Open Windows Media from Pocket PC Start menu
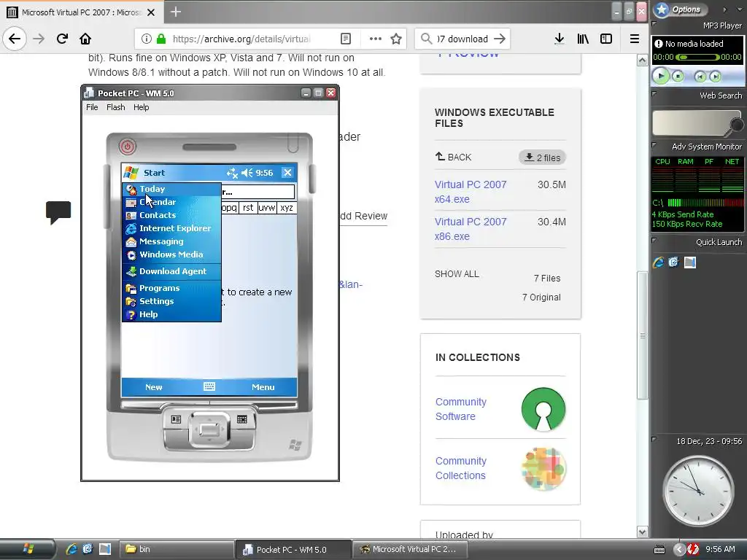This screenshot has width=747, height=560. (172, 254)
